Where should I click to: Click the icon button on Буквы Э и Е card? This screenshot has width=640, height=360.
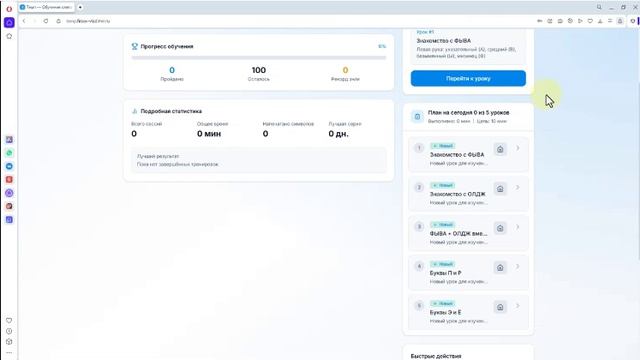(500, 307)
